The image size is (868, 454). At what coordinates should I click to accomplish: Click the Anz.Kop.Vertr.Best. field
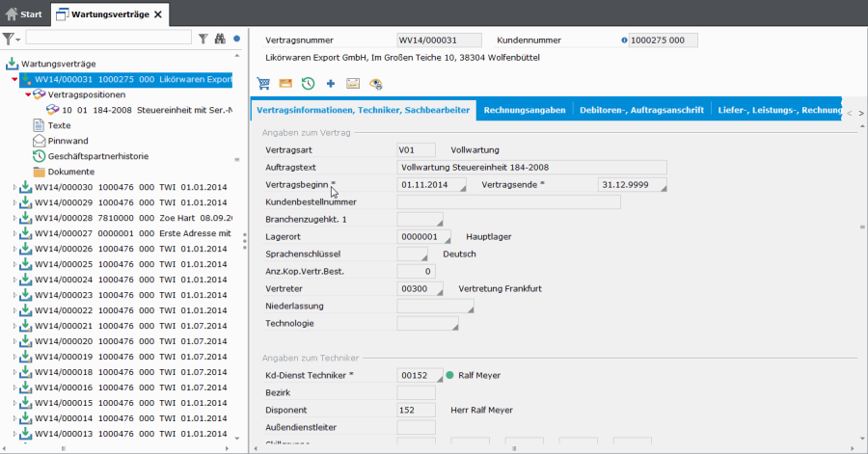pos(416,271)
